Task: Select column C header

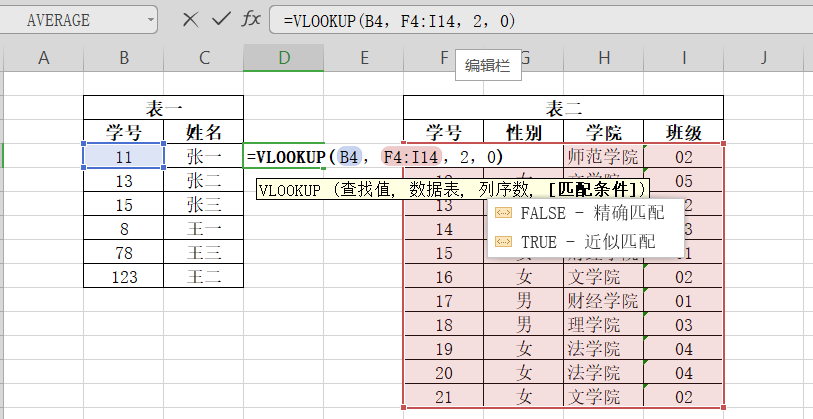Action: (x=204, y=58)
